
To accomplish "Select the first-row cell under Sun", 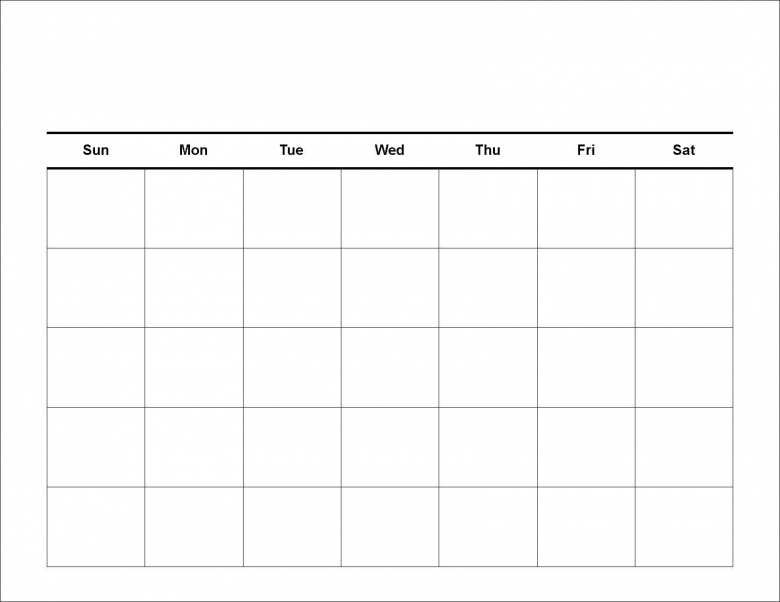I will pyautogui.click(x=96, y=209).
